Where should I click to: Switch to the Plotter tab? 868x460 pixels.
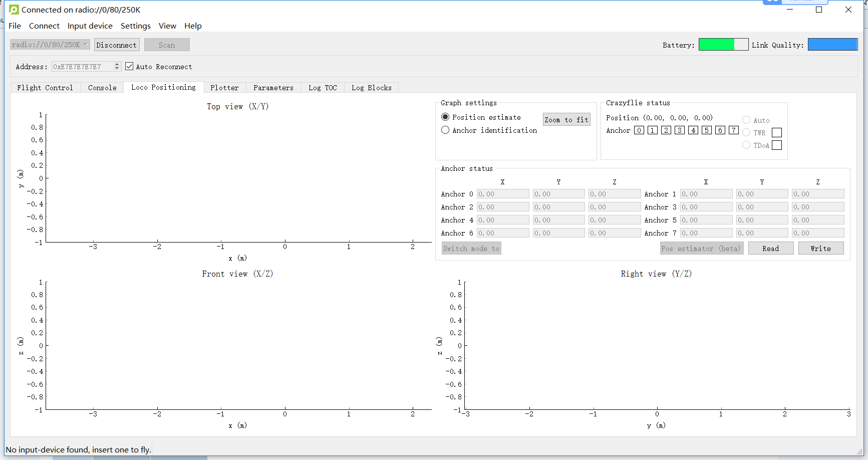[224, 88]
